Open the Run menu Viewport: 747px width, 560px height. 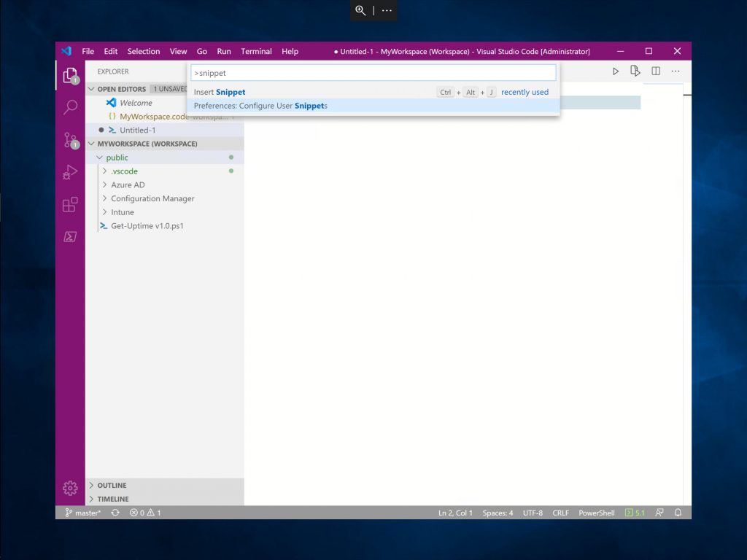click(223, 52)
